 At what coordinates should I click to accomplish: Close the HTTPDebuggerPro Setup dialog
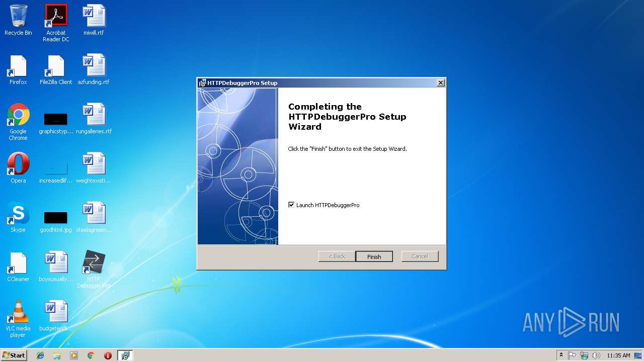(440, 83)
